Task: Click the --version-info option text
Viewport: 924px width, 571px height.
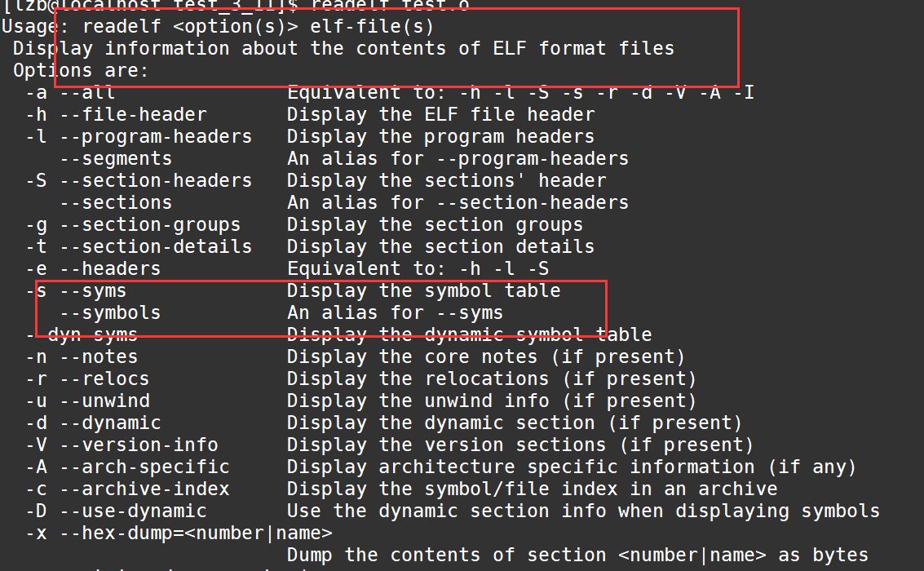Action: pos(138,445)
